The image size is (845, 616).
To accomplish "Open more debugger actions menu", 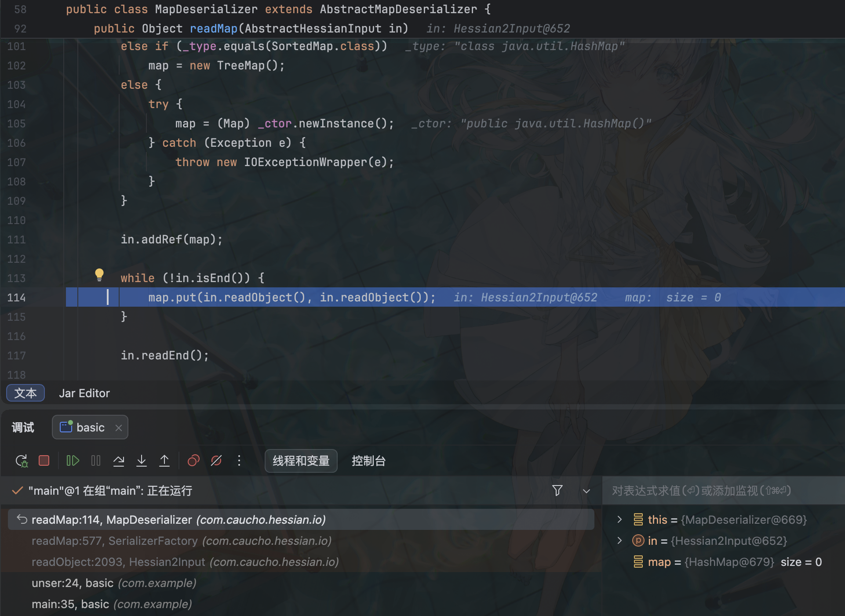I will (239, 460).
